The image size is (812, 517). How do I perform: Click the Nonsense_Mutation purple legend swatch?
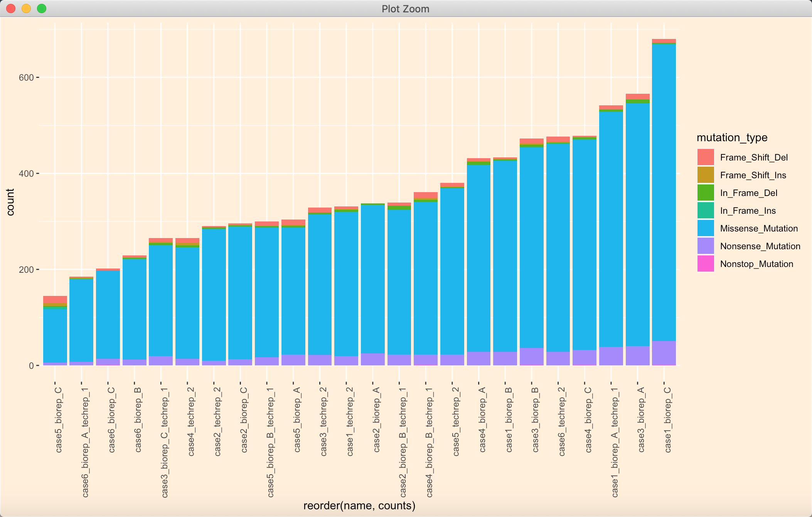click(706, 246)
